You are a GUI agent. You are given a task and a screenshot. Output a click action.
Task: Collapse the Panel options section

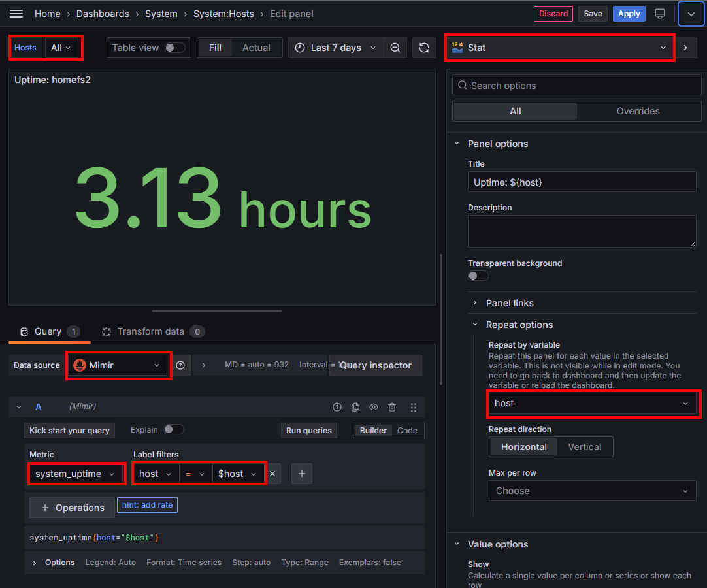click(x=457, y=143)
